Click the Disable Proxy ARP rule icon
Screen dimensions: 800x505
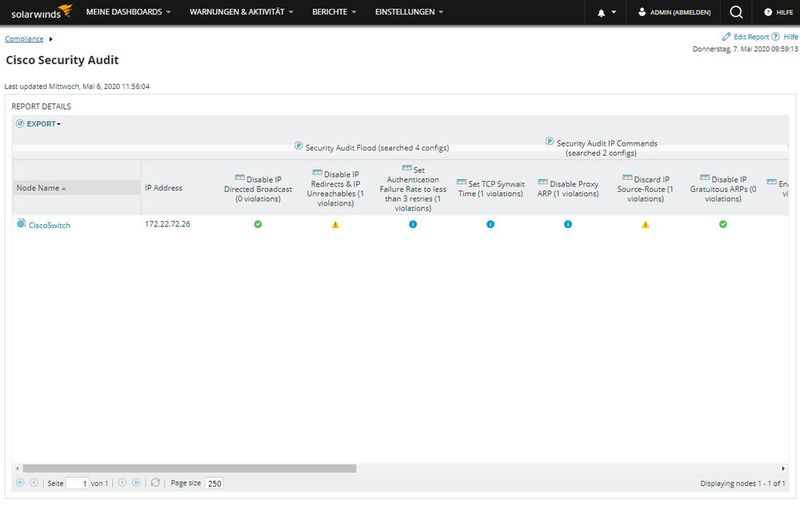(x=543, y=183)
